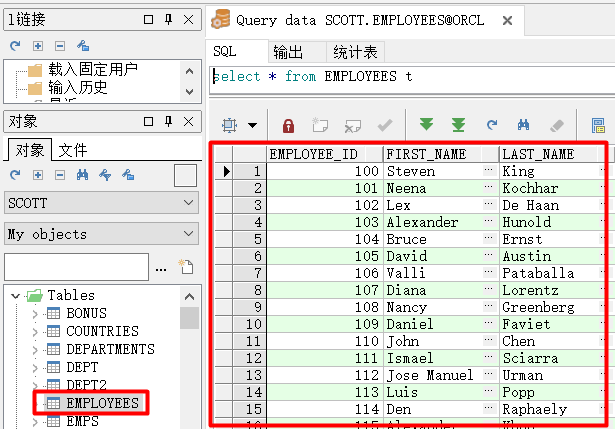Switch to the 文件 tab
Screen dimensions: 615x429
click(73, 150)
